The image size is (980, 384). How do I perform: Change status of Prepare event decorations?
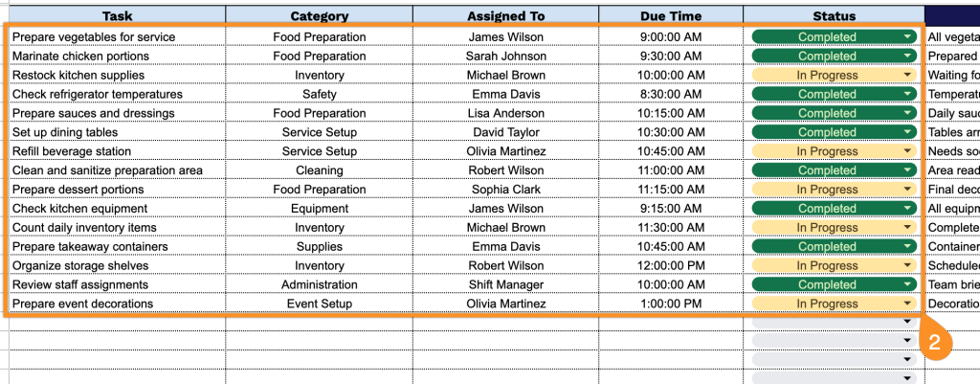pos(834,304)
